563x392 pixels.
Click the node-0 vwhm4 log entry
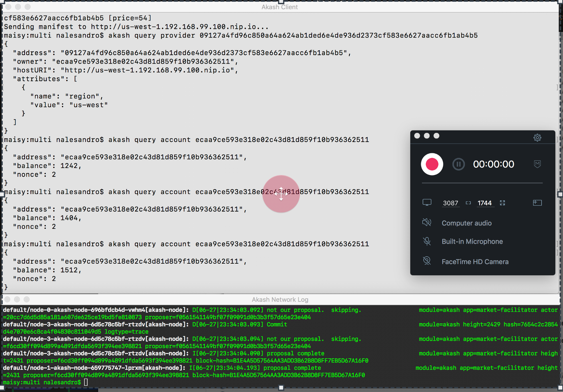coord(280,314)
